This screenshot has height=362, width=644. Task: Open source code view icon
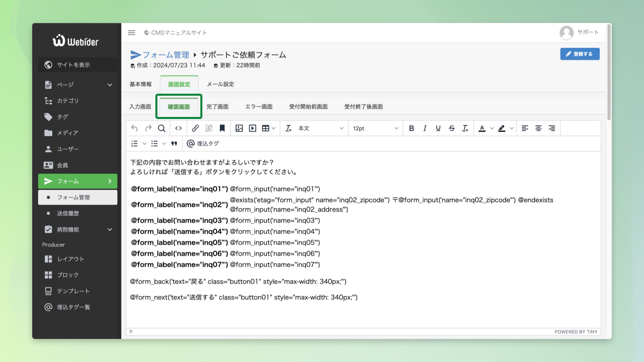(178, 128)
